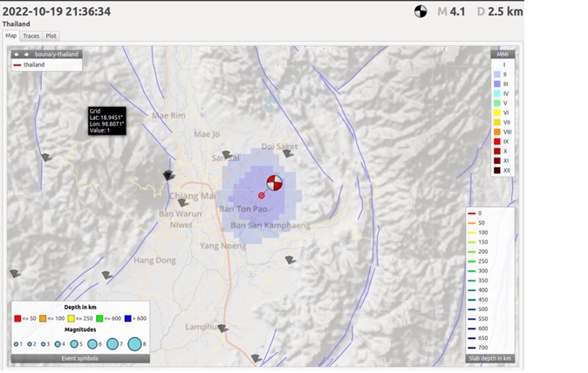Click the magnitude 8 circle symbol
588x373 pixels.
[x=135, y=344]
